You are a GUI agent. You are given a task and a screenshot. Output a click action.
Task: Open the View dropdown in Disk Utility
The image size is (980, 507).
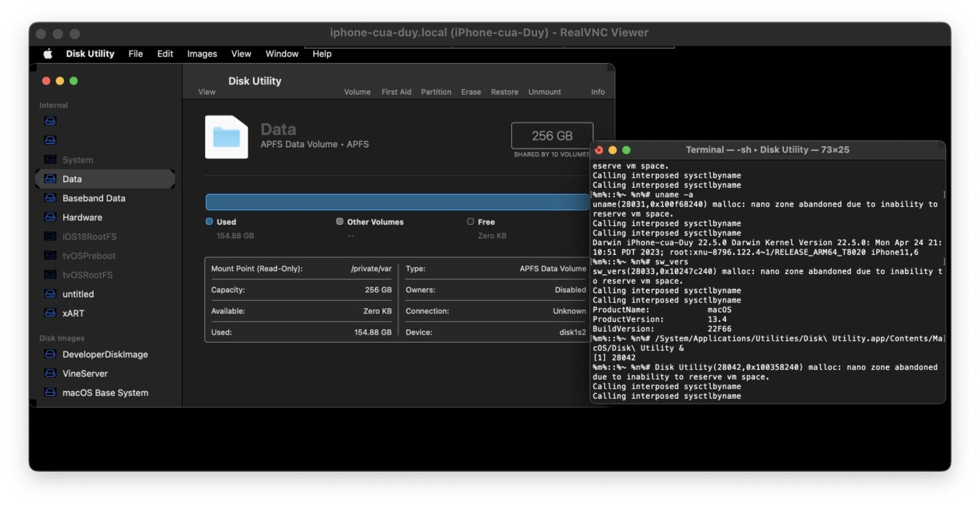206,92
